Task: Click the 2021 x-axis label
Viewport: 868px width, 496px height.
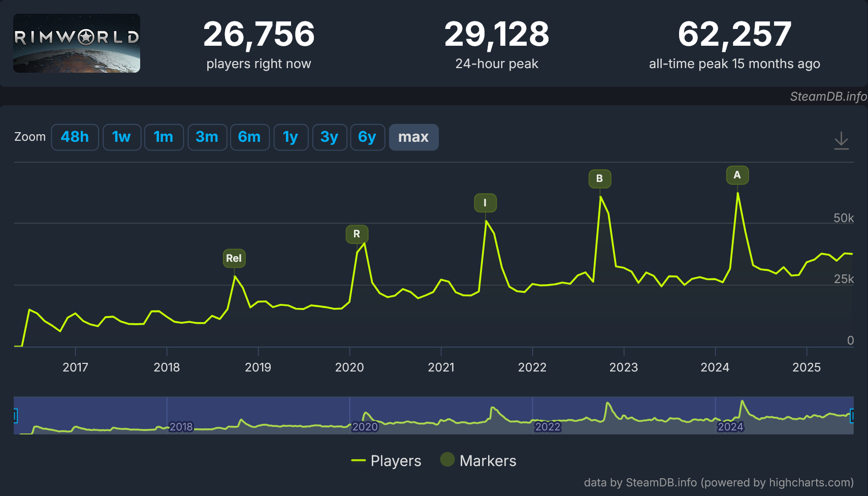Action: [441, 367]
